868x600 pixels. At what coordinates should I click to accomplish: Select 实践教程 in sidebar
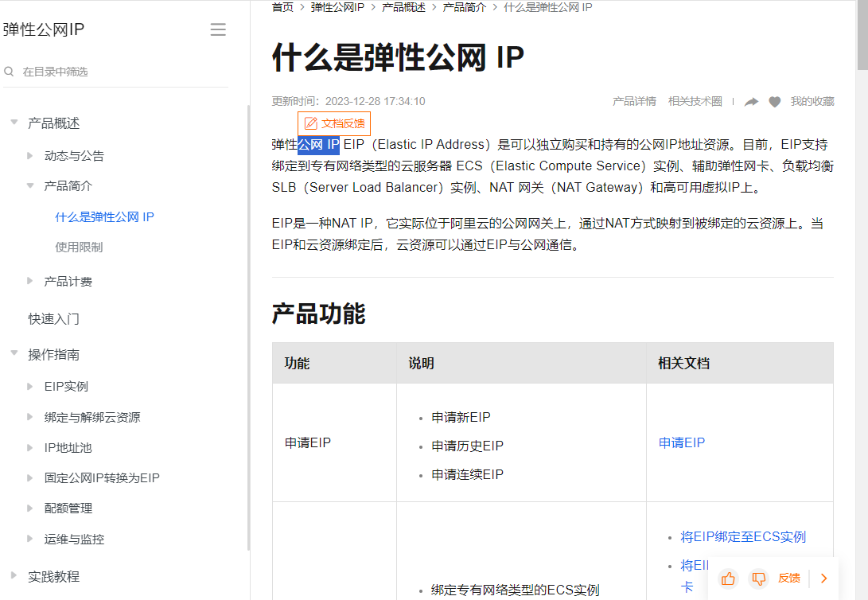(53, 577)
